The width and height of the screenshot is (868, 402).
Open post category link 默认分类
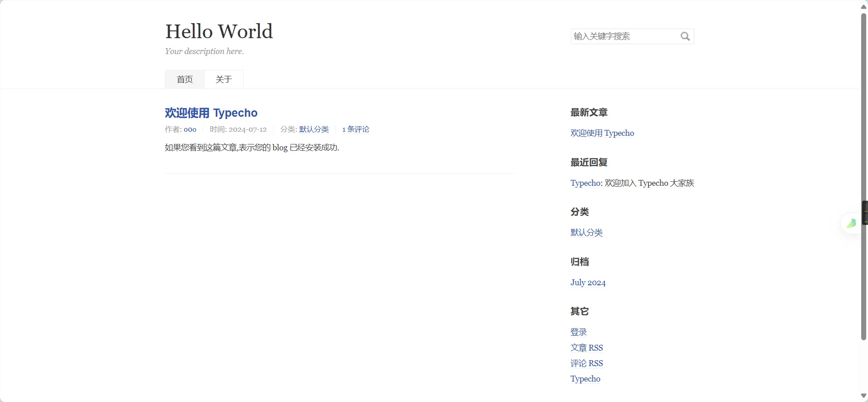click(x=314, y=129)
